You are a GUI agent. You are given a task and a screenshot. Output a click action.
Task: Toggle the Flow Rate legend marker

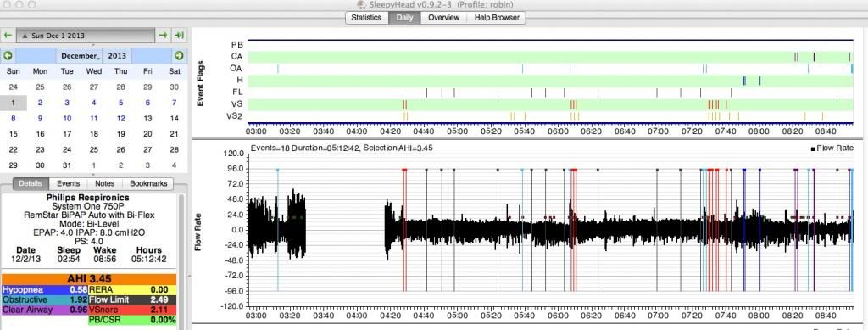pos(814,148)
